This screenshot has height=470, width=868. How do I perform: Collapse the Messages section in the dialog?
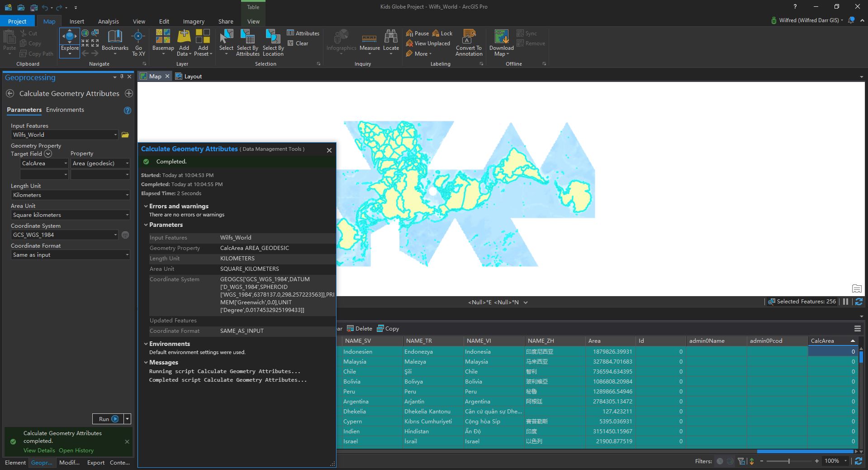pos(146,362)
